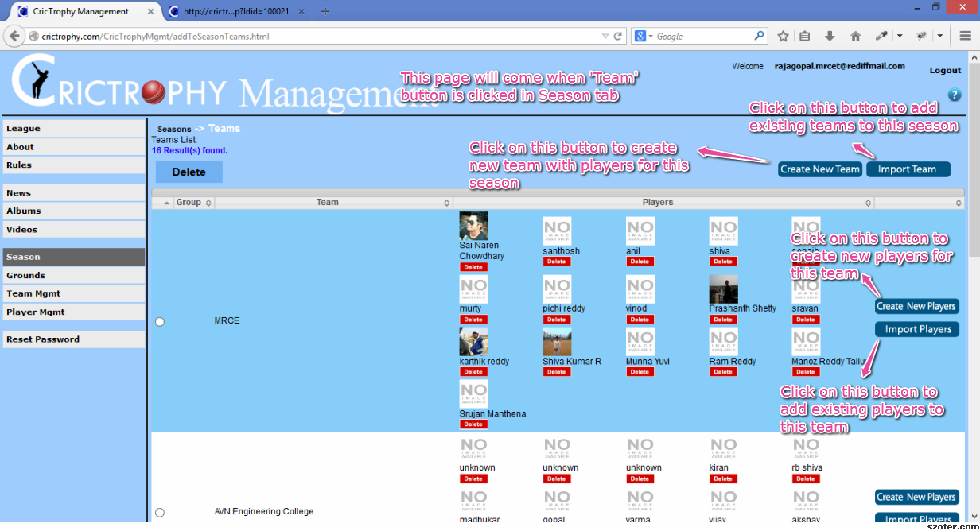Viewport: 980px width, 531px height.
Task: Select the MRCE team radio button
Action: pyautogui.click(x=160, y=321)
